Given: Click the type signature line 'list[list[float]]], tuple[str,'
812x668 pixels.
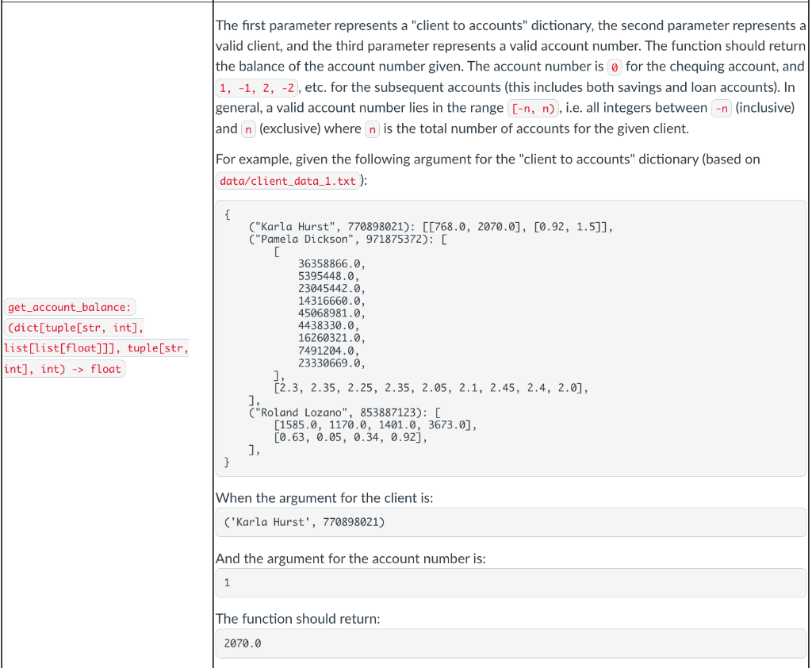Looking at the screenshot, I should coord(96,348).
